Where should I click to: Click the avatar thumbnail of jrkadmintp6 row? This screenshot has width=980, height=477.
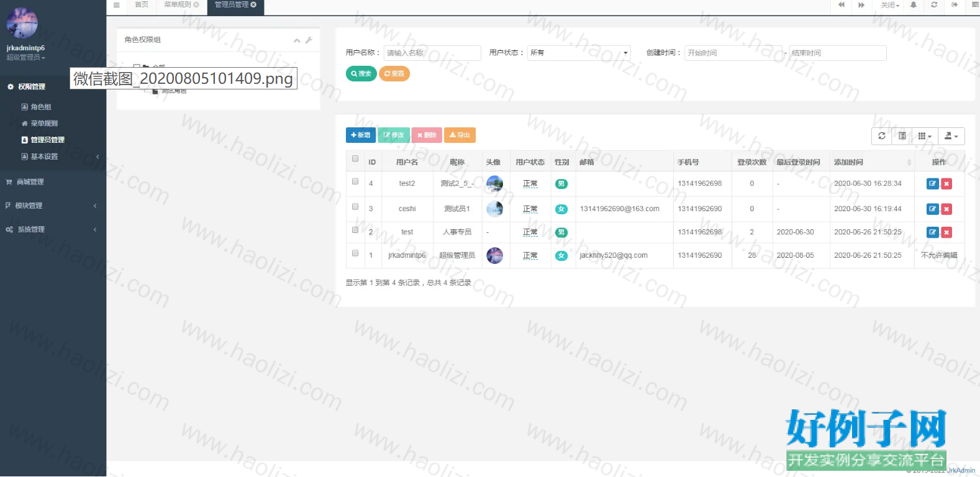pos(495,255)
